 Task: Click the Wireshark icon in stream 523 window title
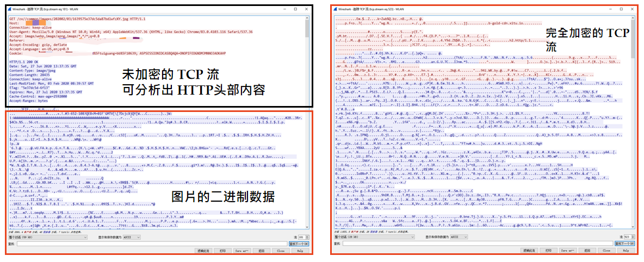335,9
